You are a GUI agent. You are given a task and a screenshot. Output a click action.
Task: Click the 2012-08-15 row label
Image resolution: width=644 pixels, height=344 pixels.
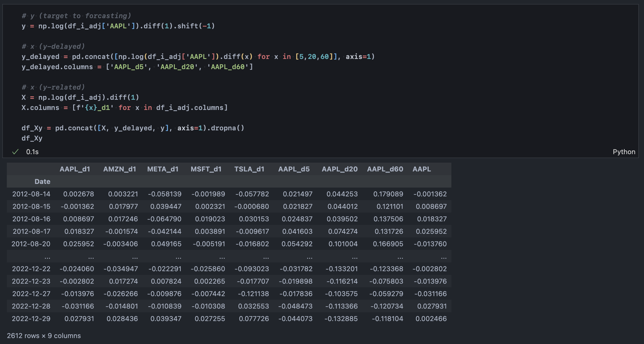pyautogui.click(x=31, y=207)
